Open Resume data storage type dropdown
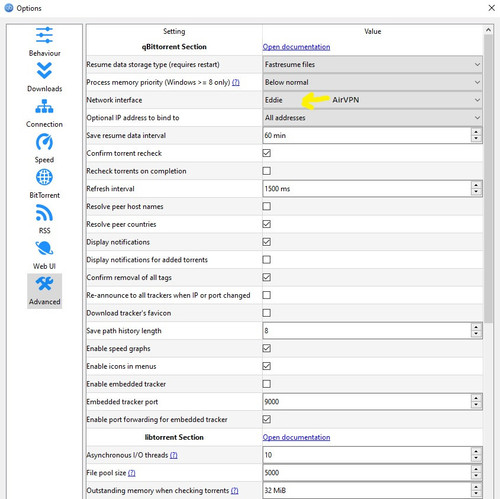Screen dimensions: 500x499 point(372,64)
